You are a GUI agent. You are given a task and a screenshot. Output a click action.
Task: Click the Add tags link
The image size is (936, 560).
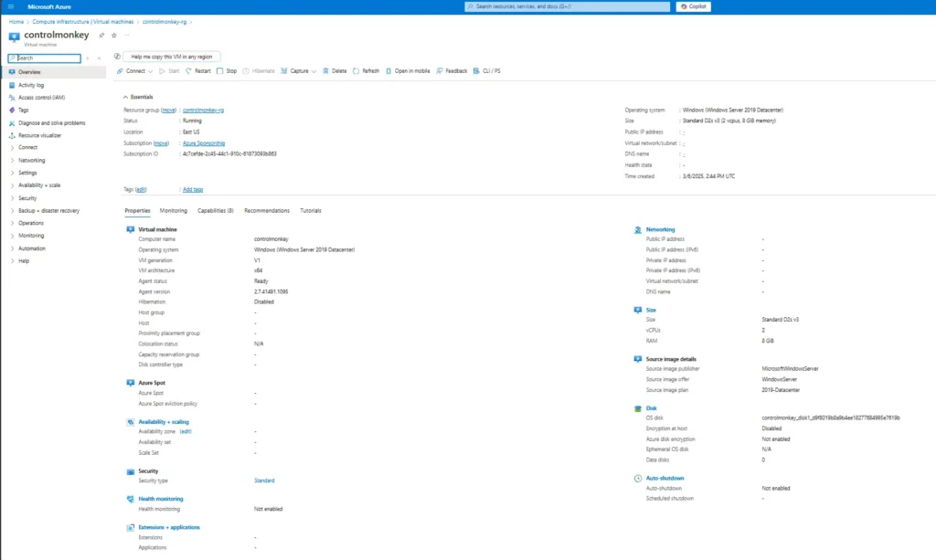click(x=193, y=190)
